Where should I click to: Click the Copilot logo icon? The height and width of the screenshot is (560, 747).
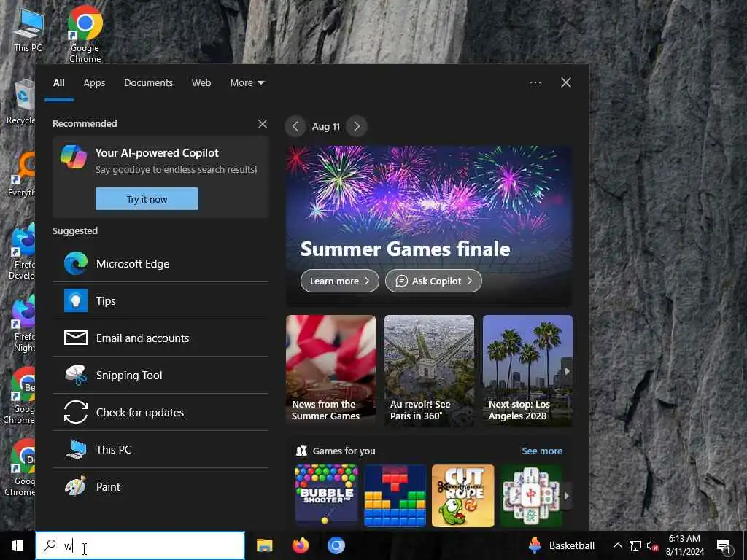tap(74, 157)
